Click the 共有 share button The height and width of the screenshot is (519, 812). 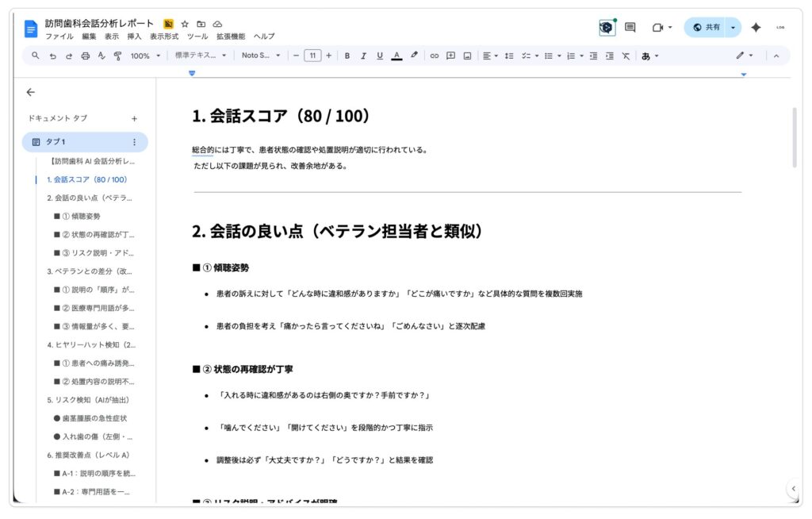[705, 27]
